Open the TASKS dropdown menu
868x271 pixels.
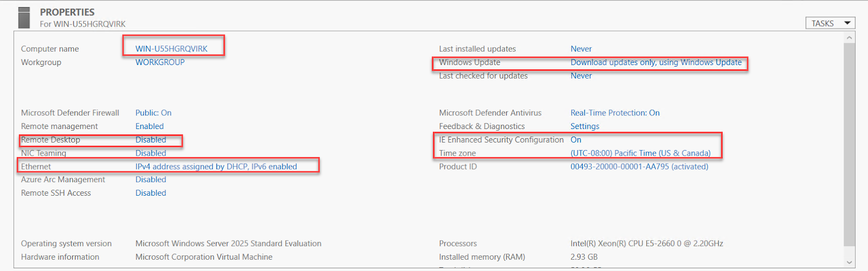click(830, 23)
